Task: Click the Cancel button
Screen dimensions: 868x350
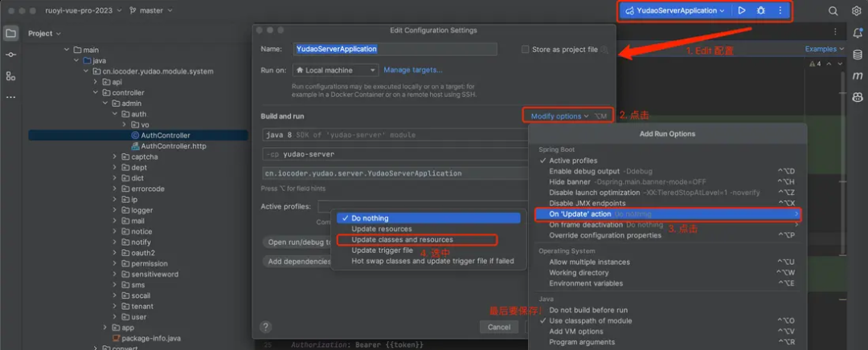Action: (498, 327)
